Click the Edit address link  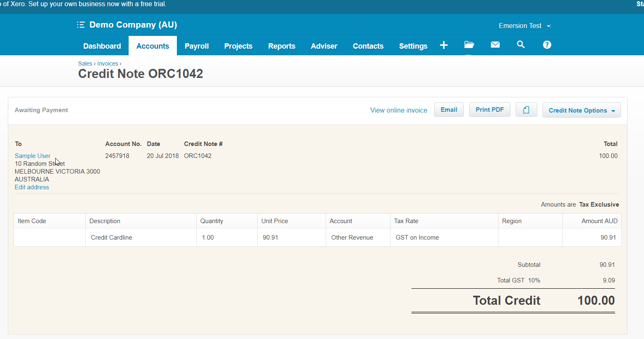pyautogui.click(x=32, y=187)
